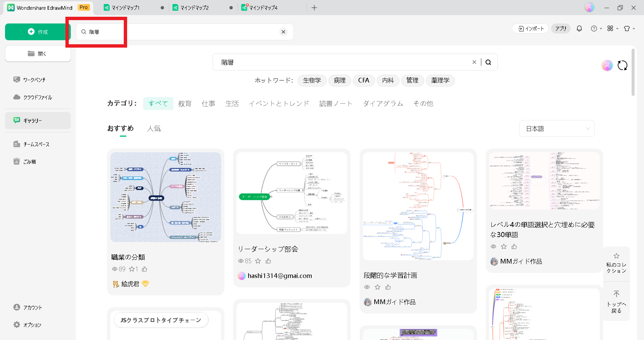The width and height of the screenshot is (644, 340).
Task: Star the レベル4の単語選択 template
Action: [x=504, y=246]
